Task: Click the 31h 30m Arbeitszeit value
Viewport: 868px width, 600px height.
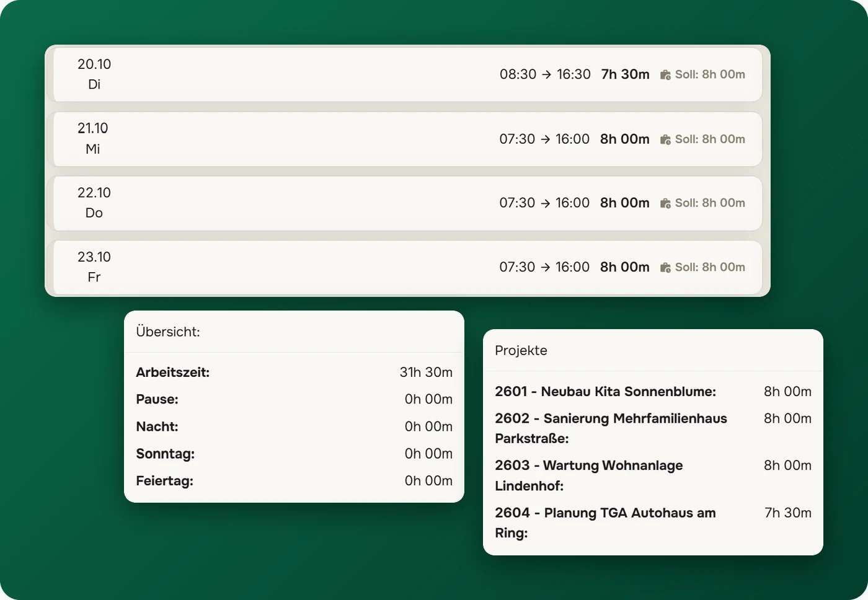Action: (x=426, y=373)
